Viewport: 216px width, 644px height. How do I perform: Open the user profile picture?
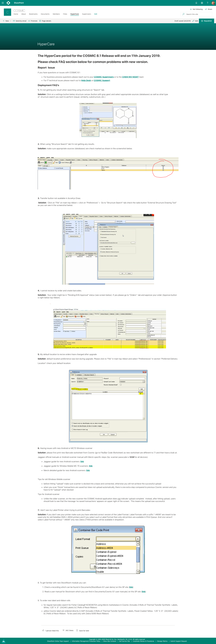click(x=213, y=3)
